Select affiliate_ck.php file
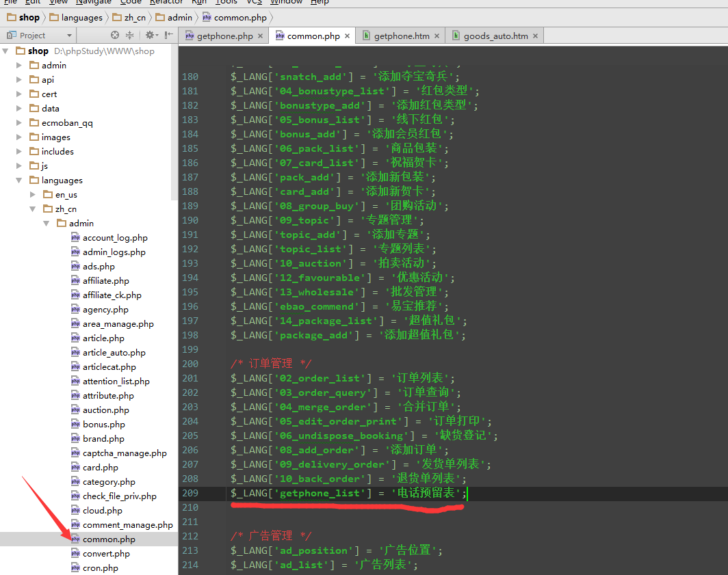Viewport: 728px width, 575px height. [x=112, y=295]
